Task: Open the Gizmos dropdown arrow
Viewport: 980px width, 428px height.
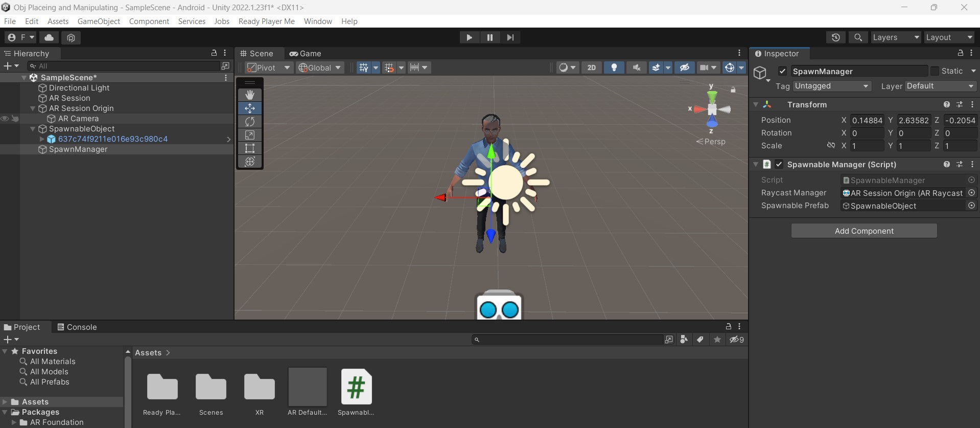Action: [x=741, y=67]
